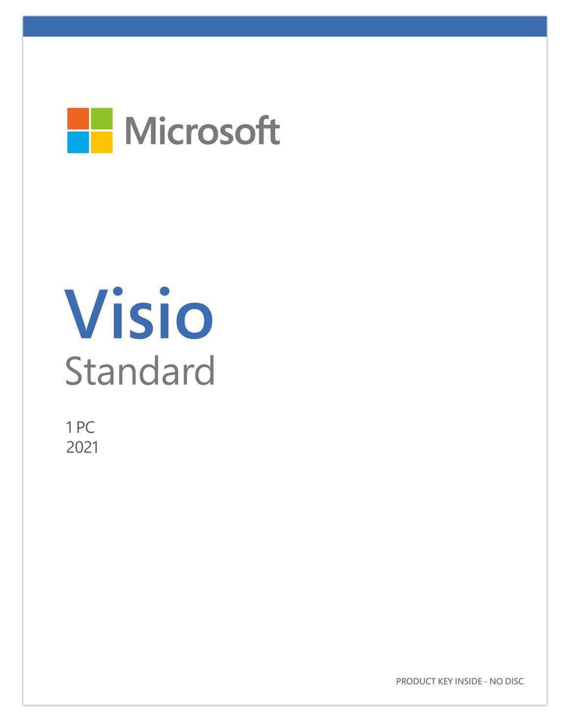Click the orange square in the Microsoft logo
Screen dimensions: 568x728
(x=78, y=118)
